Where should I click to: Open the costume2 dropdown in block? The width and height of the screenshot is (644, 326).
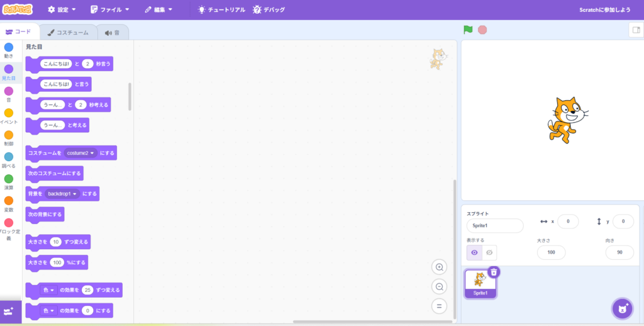pyautogui.click(x=80, y=153)
